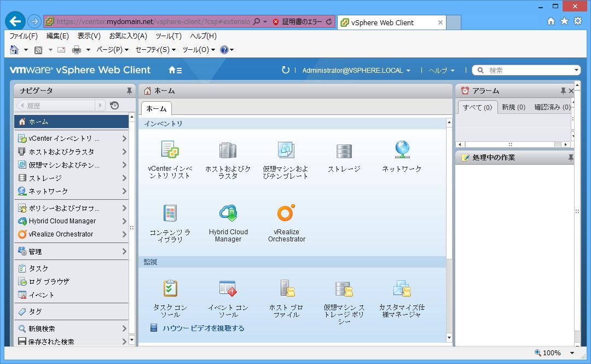
Task: Click the vSphere home menu icon
Action: pos(175,70)
